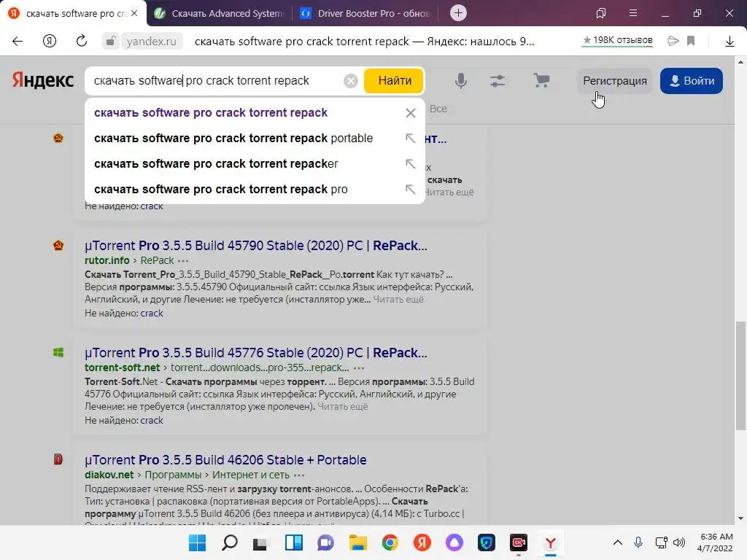Screen dimensions: 747x560
Task: View site connection lock info
Action: [x=110, y=41]
